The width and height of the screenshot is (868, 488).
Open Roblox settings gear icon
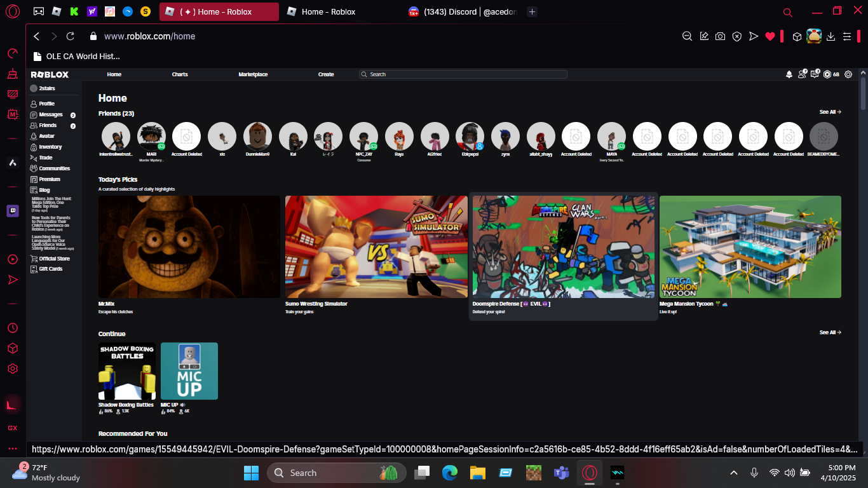(x=848, y=74)
